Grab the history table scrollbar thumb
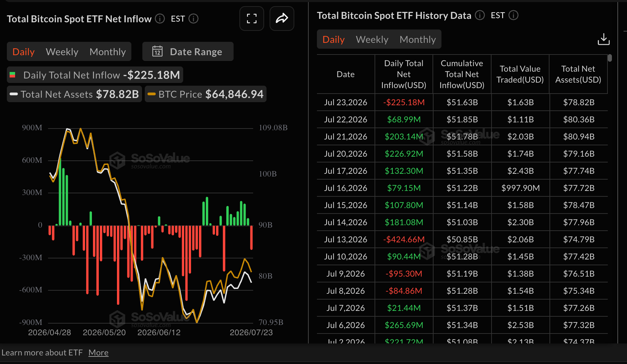Screen dimensions: 627x364 610,58
